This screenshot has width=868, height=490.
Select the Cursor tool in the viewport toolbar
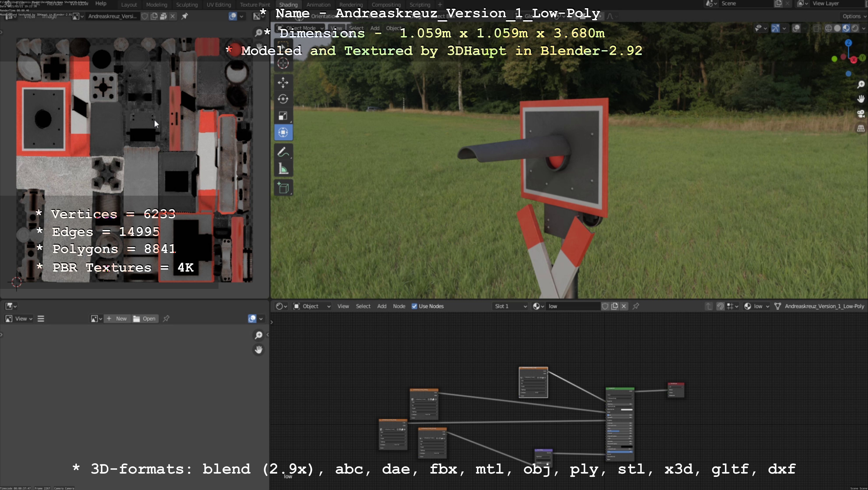(x=283, y=63)
